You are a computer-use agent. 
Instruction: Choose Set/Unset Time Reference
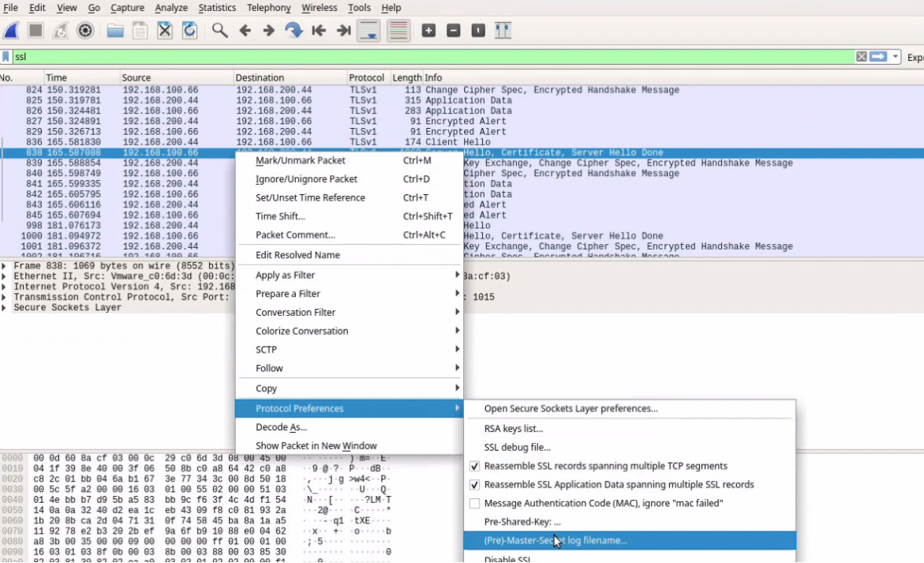pos(349,198)
